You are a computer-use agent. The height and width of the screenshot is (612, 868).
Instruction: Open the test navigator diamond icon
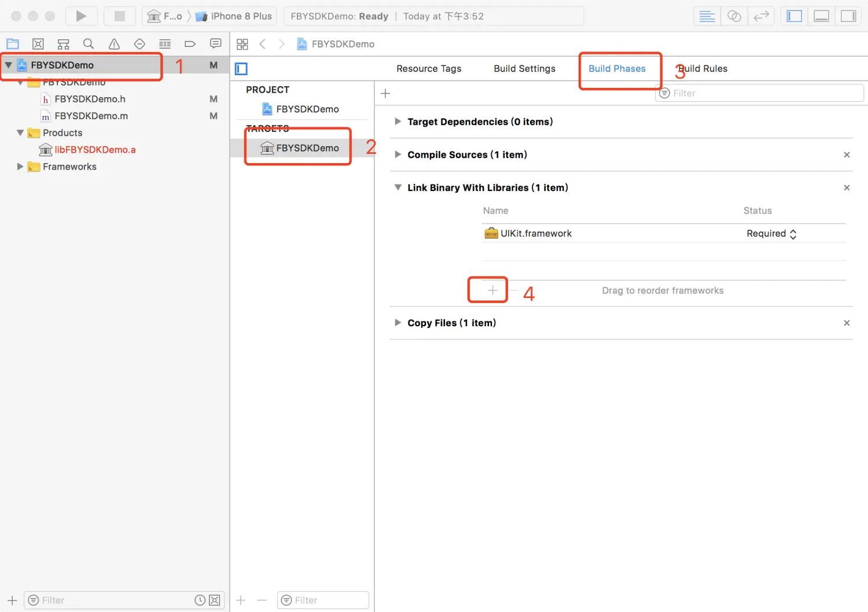[139, 44]
